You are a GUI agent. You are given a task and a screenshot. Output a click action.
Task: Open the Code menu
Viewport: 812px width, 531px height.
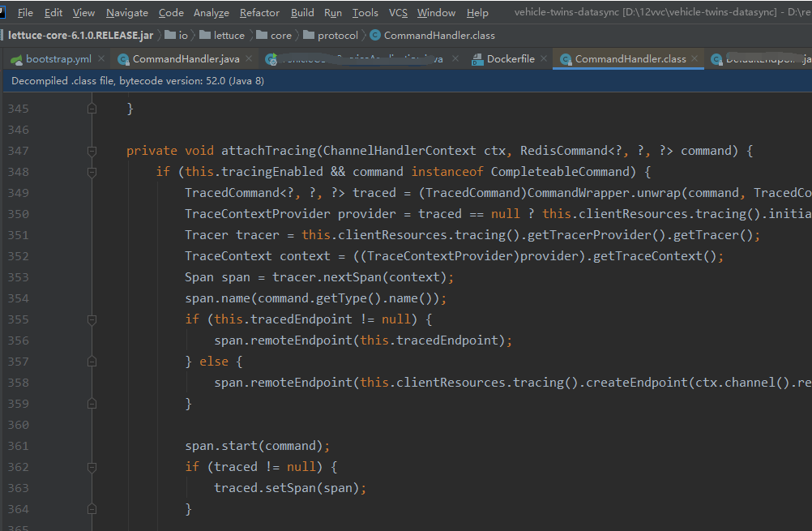click(171, 12)
